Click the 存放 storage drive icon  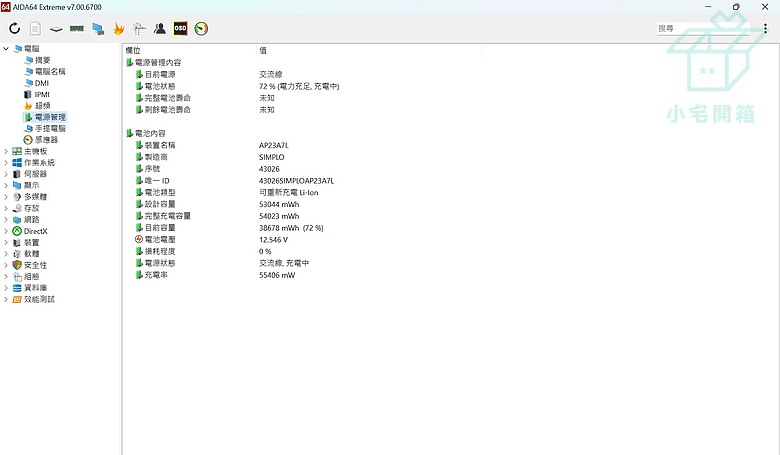click(x=17, y=208)
